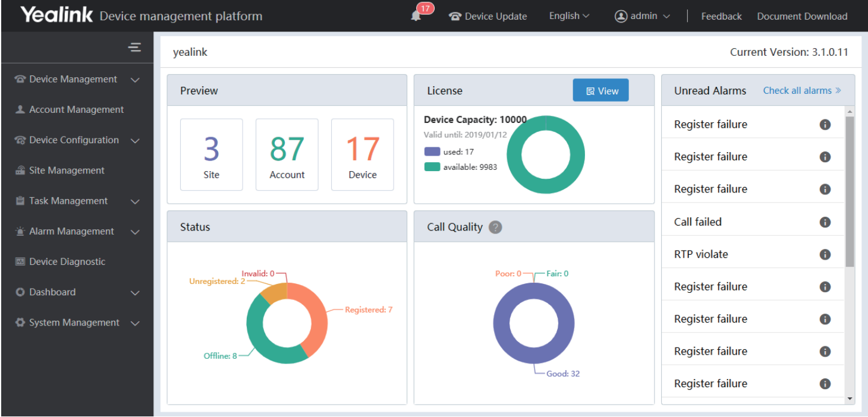The height and width of the screenshot is (417, 868).
Task: Click the info icon beside Call failed alarm
Action: [x=825, y=222]
